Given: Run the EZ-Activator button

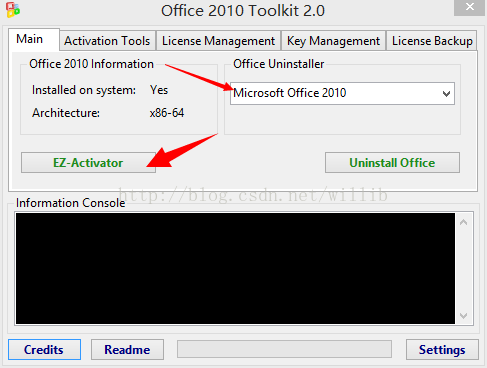Looking at the screenshot, I should 88,163.
